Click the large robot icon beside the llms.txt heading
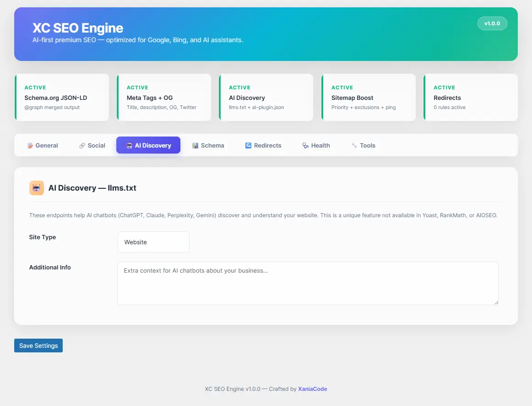Screen dimensions: 532x406 click(37, 188)
